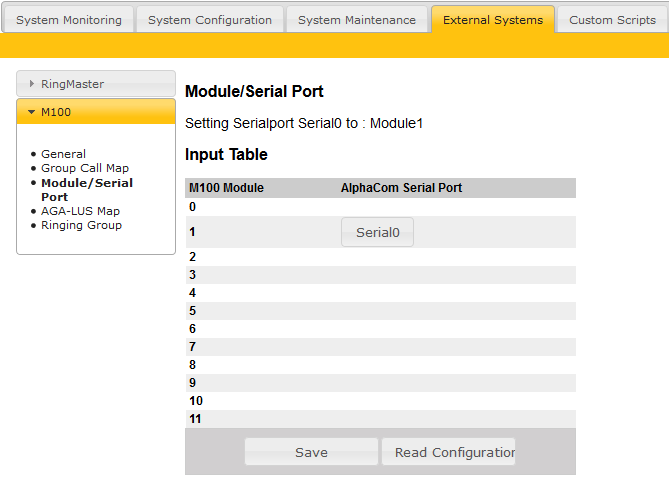Select module row 5 serial port cell
669x479 pixels.
456,311
